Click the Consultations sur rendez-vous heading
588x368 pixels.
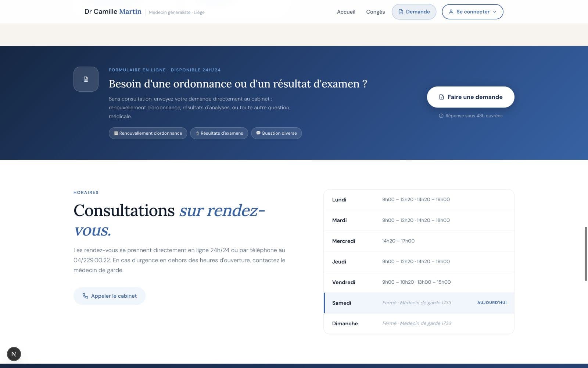click(169, 220)
